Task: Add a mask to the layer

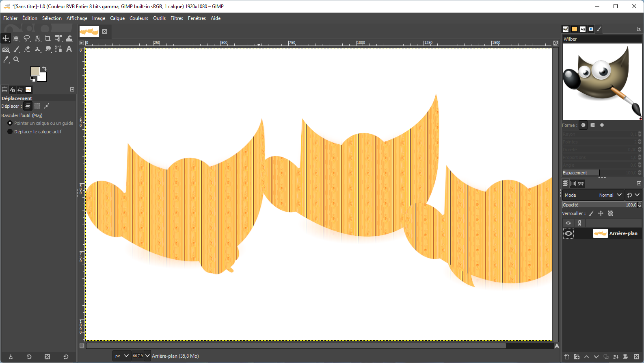Action: click(x=625, y=357)
